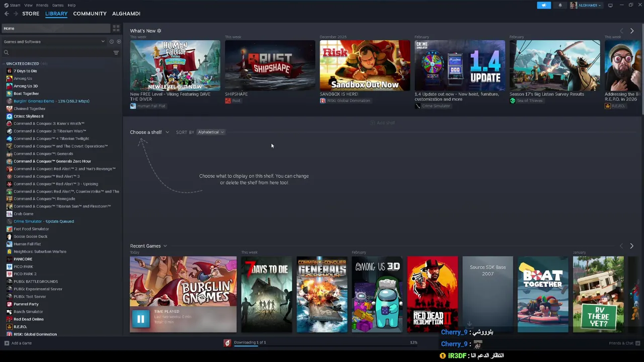The image size is (644, 362).
Task: Open the library advanced filter icon
Action: tap(116, 52)
